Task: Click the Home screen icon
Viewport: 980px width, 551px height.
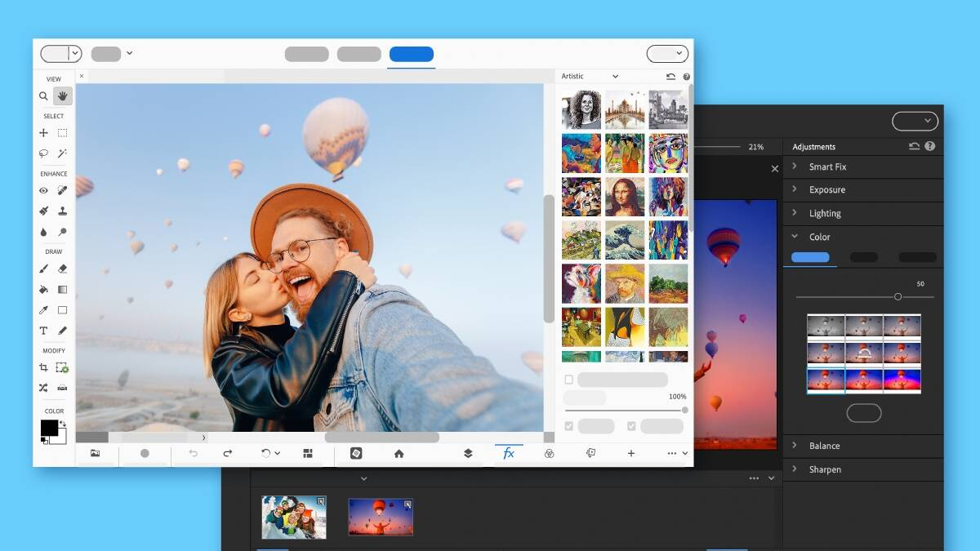Action: 399,453
